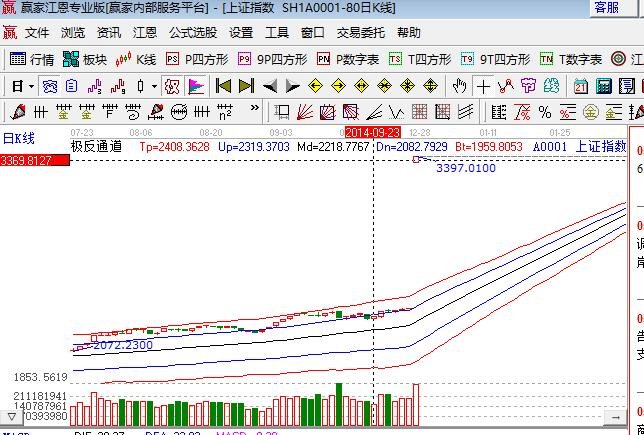
Task: Open the 浏览 menu
Action: tap(73, 32)
